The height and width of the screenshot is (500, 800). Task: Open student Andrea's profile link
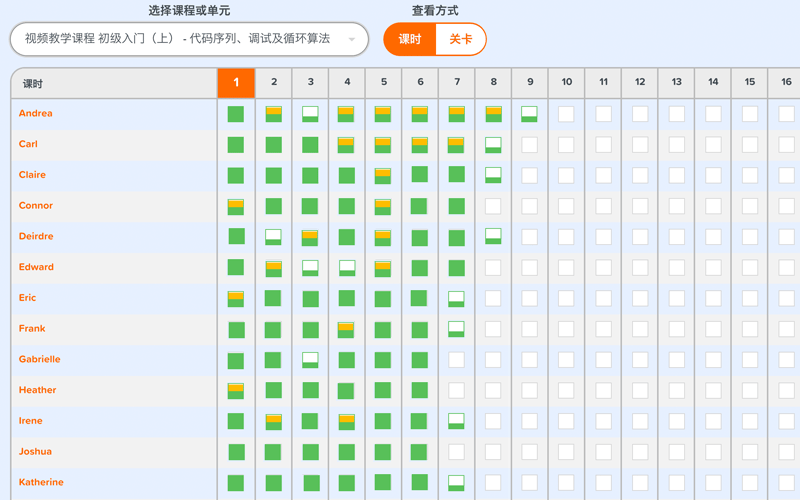36,114
